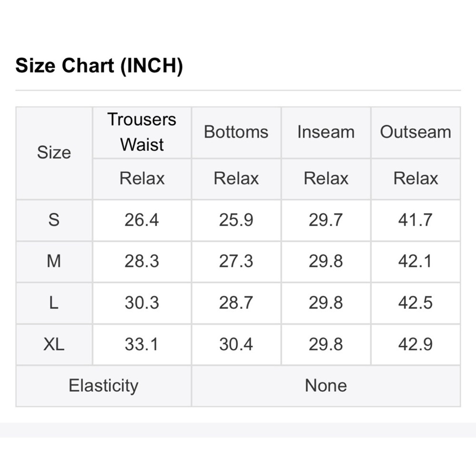Click the 29.7 inseam value cell

pyautogui.click(x=326, y=220)
